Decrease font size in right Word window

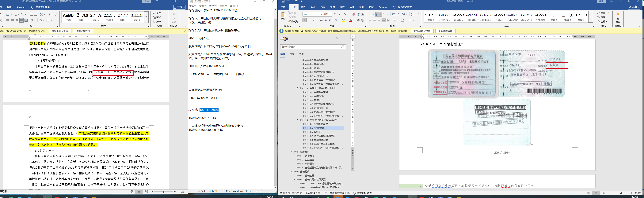click(339, 14)
